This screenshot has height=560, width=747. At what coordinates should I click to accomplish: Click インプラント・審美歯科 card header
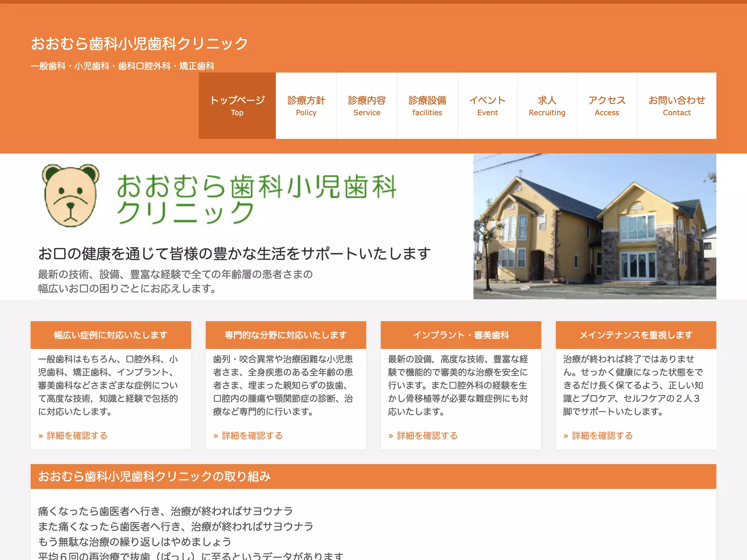click(461, 335)
